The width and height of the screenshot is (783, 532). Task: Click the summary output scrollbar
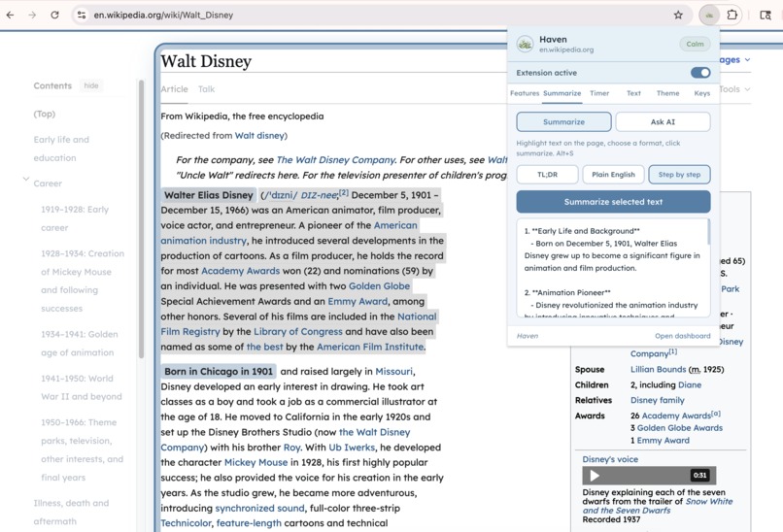708,232
